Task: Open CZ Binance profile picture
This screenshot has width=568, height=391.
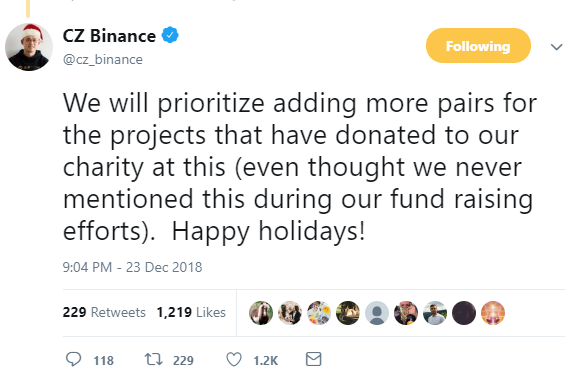Action: tap(29, 47)
